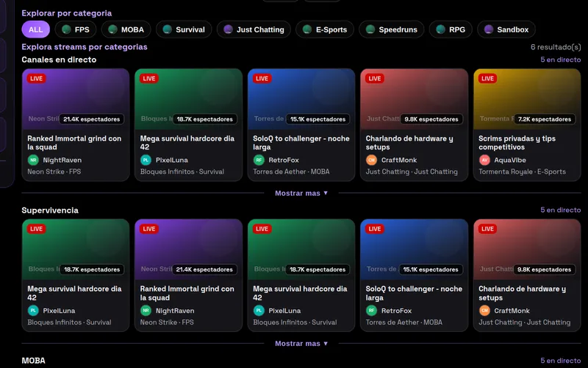The image size is (588, 368).
Task: Click the CraftMonk channel name in Supervivencia
Action: click(x=512, y=311)
